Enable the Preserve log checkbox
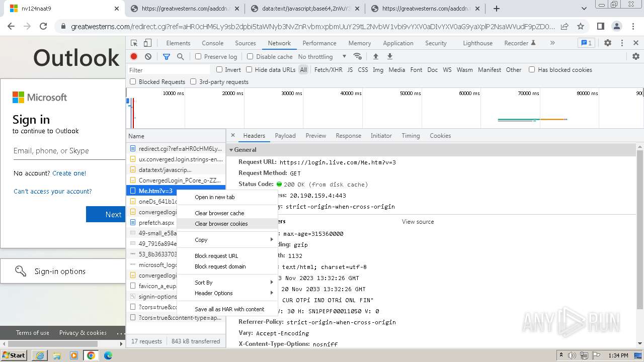The image size is (644, 362). (198, 57)
